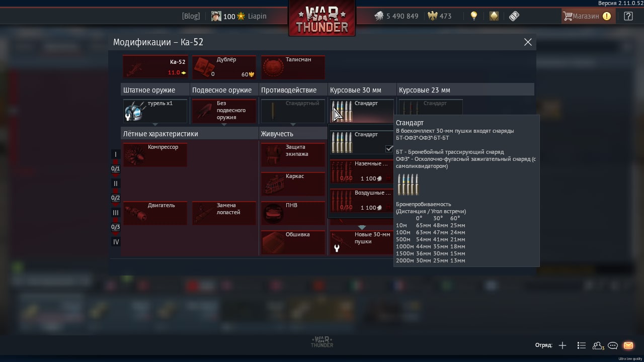The height and width of the screenshot is (362, 644).
Task: Open the squad list icon
Action: click(x=582, y=345)
